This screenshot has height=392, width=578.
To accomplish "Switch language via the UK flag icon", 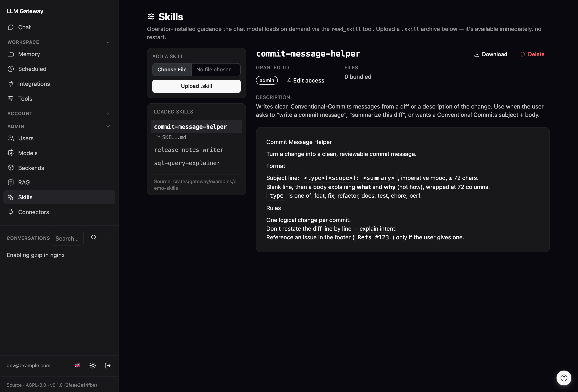I will (77, 366).
